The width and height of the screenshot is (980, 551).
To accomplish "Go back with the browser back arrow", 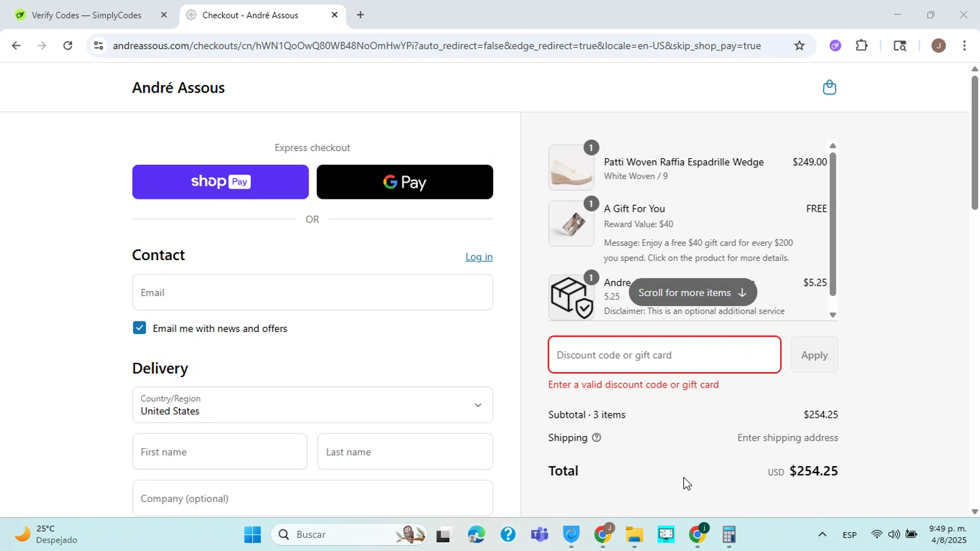I will (16, 46).
